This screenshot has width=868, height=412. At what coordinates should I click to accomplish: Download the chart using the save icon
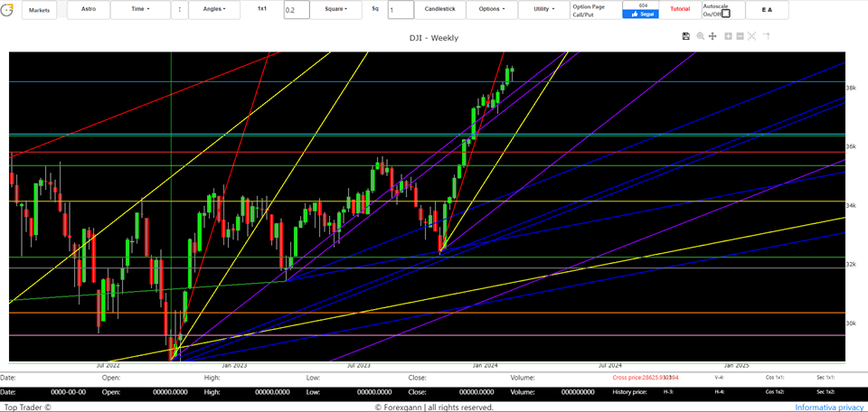click(686, 36)
